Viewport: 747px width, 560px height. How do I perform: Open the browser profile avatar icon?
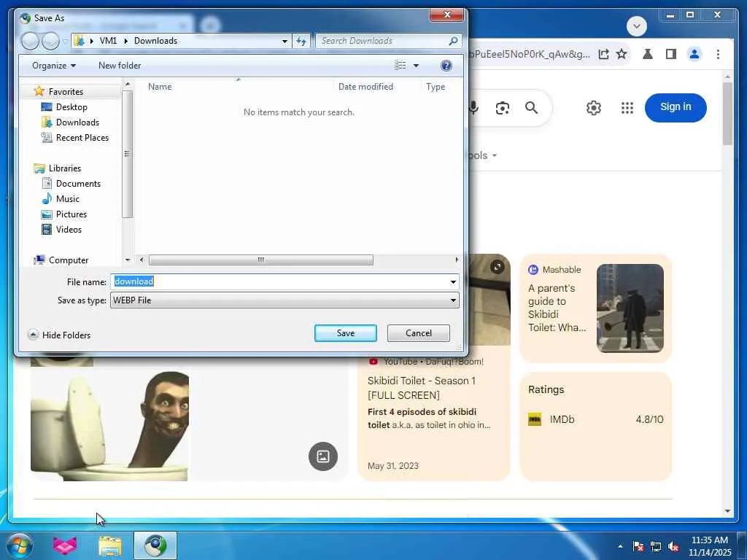694,54
